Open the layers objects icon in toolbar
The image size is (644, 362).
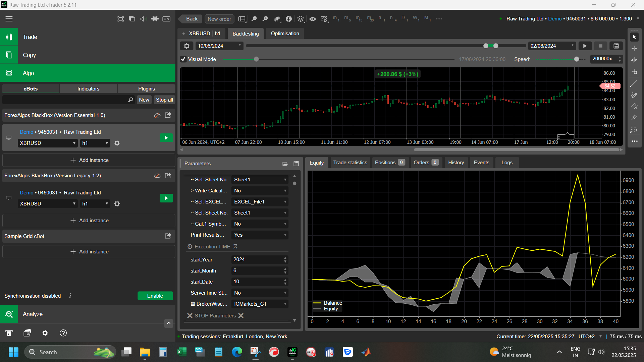pyautogui.click(x=301, y=19)
